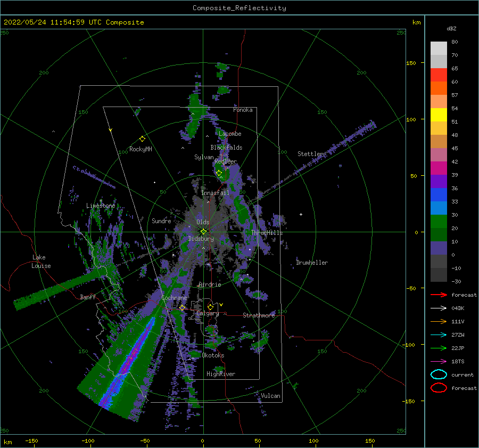Select the ThreeHills city label
The image size is (479, 448).
pos(267,233)
